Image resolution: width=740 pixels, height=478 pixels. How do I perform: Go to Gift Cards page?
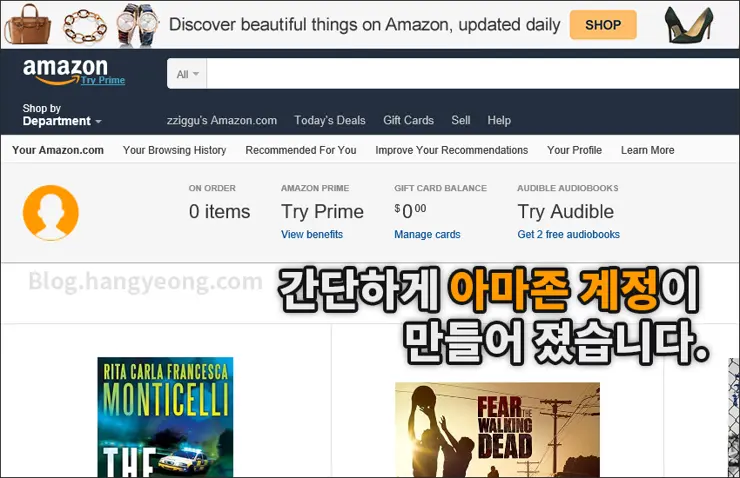pyautogui.click(x=408, y=120)
